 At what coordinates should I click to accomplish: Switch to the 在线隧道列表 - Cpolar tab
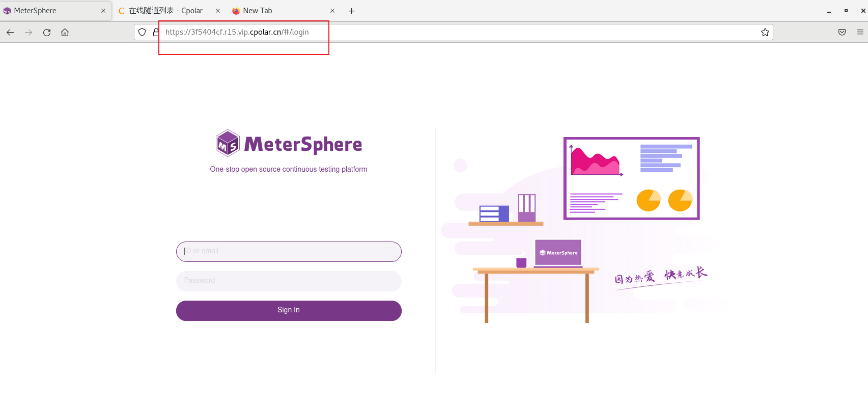(x=170, y=11)
